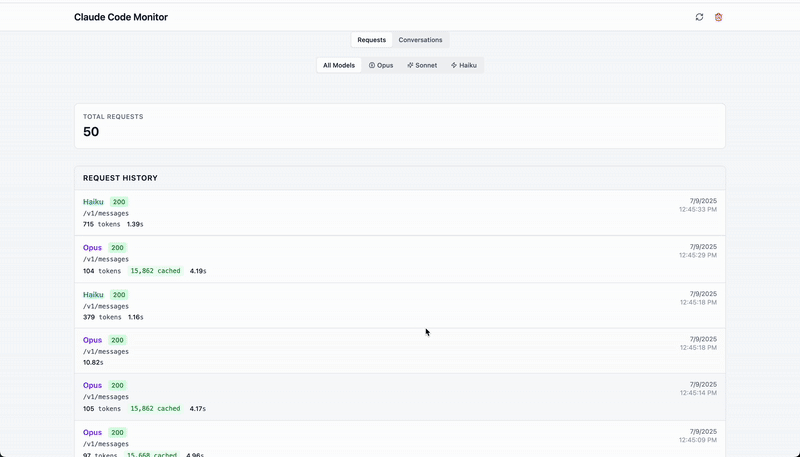Click the Opus model name on the 104 tokens row
800x457 pixels.
(92, 248)
